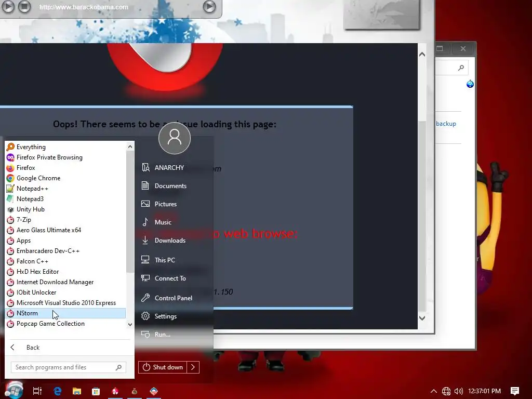The width and height of the screenshot is (532, 399).
Task: Launch Google Chrome
Action: [65, 178]
